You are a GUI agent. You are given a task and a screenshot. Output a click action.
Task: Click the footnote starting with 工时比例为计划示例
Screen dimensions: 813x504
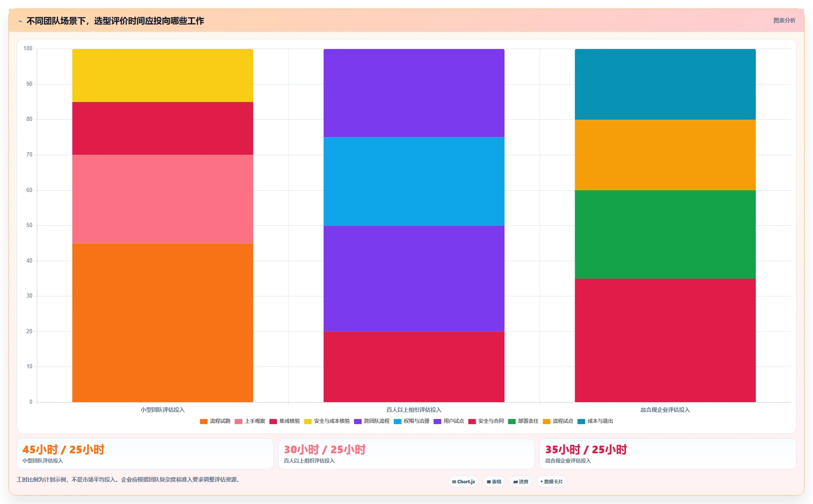click(x=129, y=479)
